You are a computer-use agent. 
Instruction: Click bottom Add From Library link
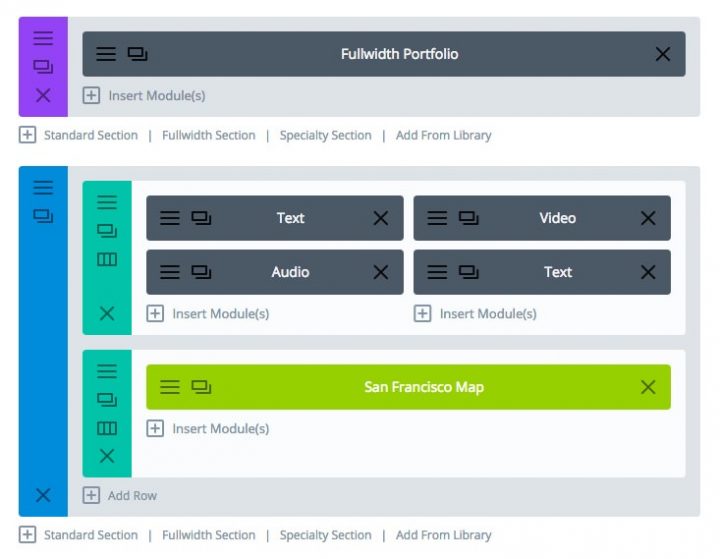click(x=443, y=535)
